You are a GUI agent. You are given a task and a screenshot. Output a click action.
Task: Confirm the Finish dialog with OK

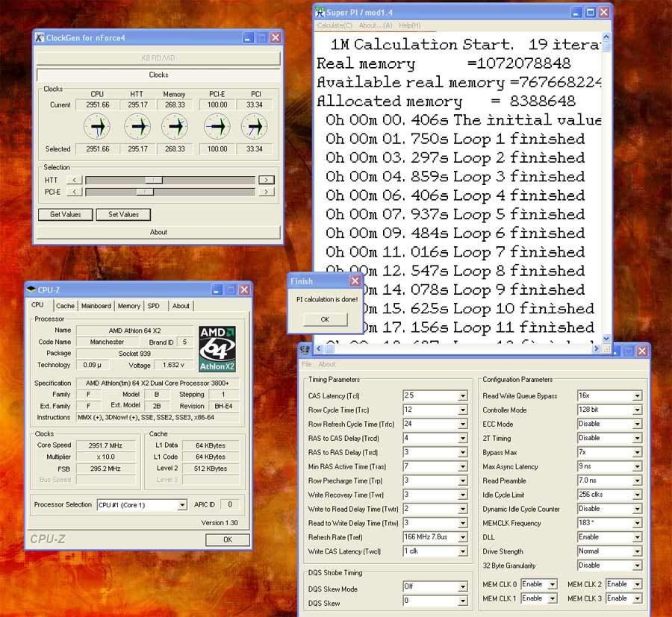tap(325, 319)
